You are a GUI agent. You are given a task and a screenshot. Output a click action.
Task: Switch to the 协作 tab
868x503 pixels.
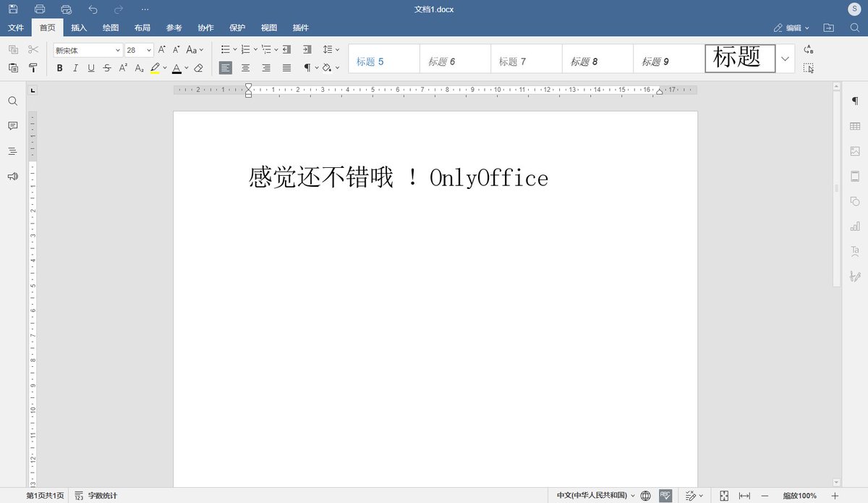tap(205, 28)
